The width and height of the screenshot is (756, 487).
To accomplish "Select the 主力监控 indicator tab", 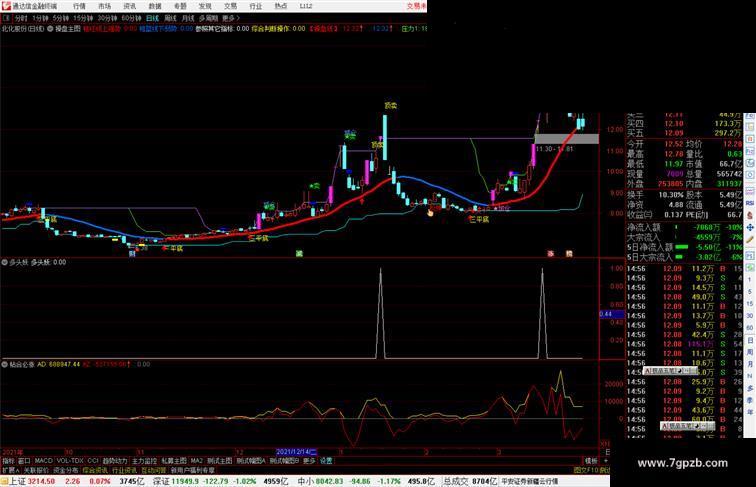I will click(x=144, y=461).
